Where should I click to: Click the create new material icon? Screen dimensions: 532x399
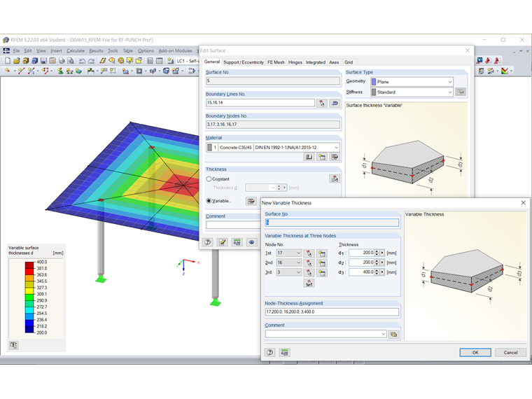point(321,157)
